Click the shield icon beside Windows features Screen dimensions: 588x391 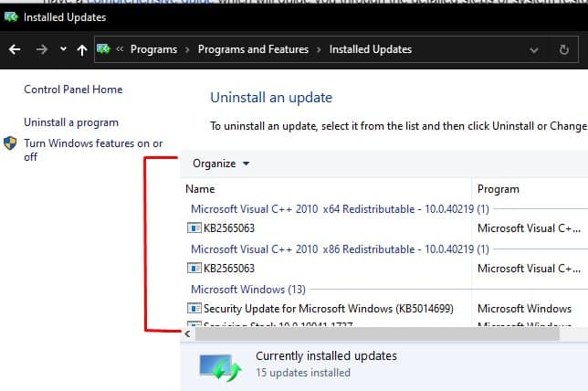click(x=10, y=143)
